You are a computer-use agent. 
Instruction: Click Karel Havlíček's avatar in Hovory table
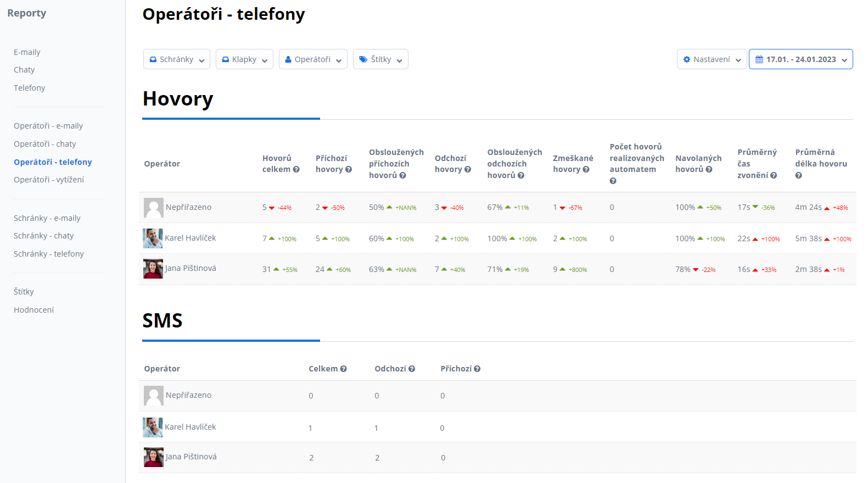click(x=153, y=238)
